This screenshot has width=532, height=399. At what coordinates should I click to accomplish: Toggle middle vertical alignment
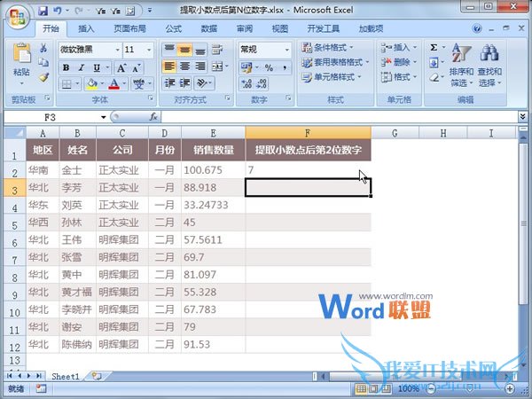coord(184,51)
